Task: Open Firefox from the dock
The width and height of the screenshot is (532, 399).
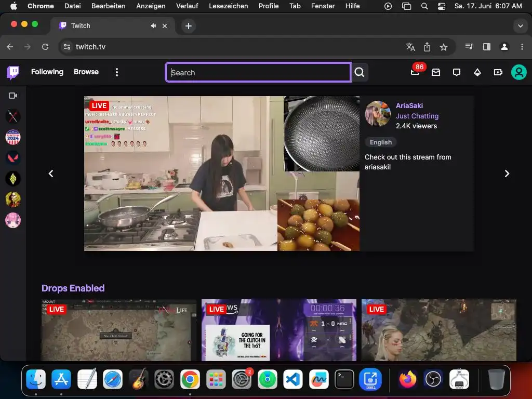Action: pyautogui.click(x=407, y=379)
